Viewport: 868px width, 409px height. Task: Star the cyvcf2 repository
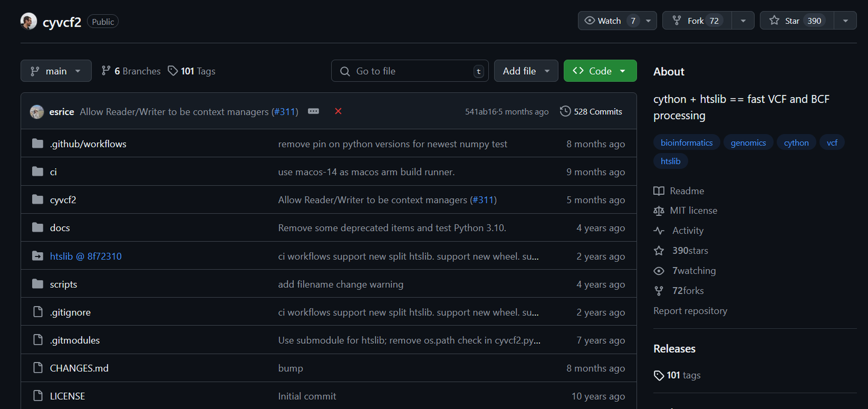point(797,21)
